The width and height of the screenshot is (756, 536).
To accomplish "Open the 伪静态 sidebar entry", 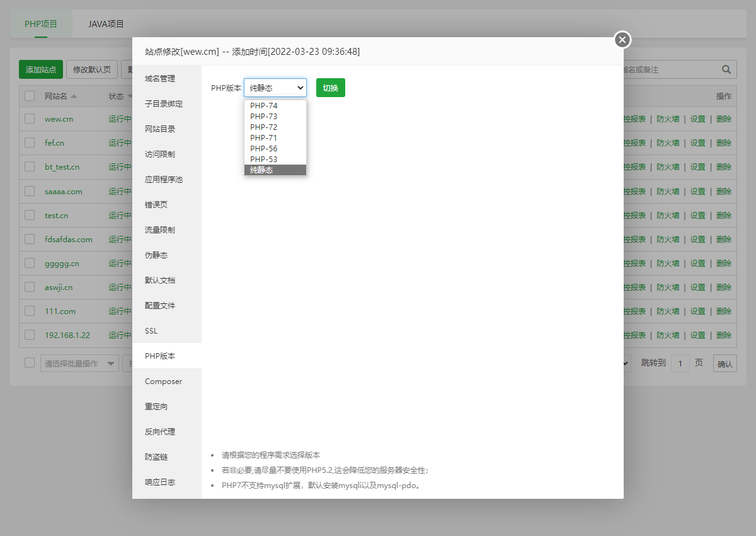I will point(157,255).
